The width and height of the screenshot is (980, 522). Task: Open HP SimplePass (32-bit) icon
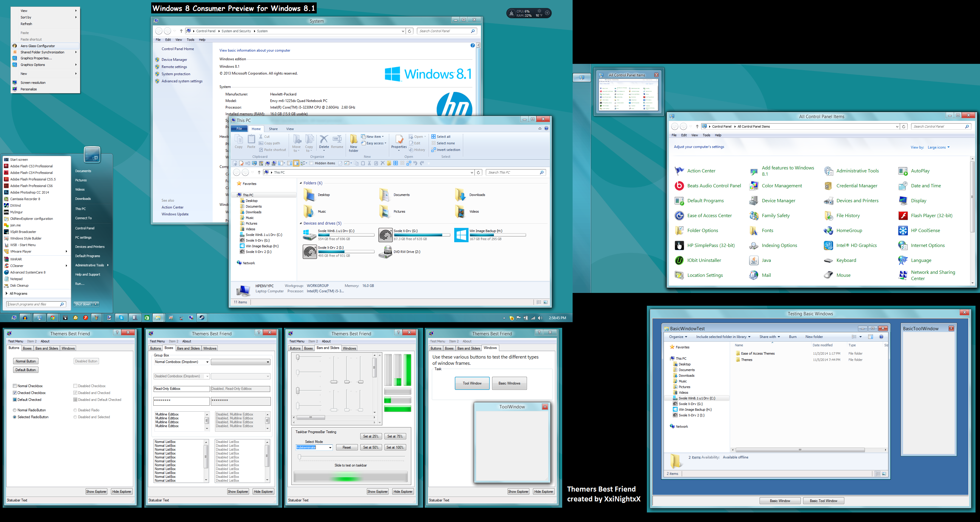click(x=679, y=245)
